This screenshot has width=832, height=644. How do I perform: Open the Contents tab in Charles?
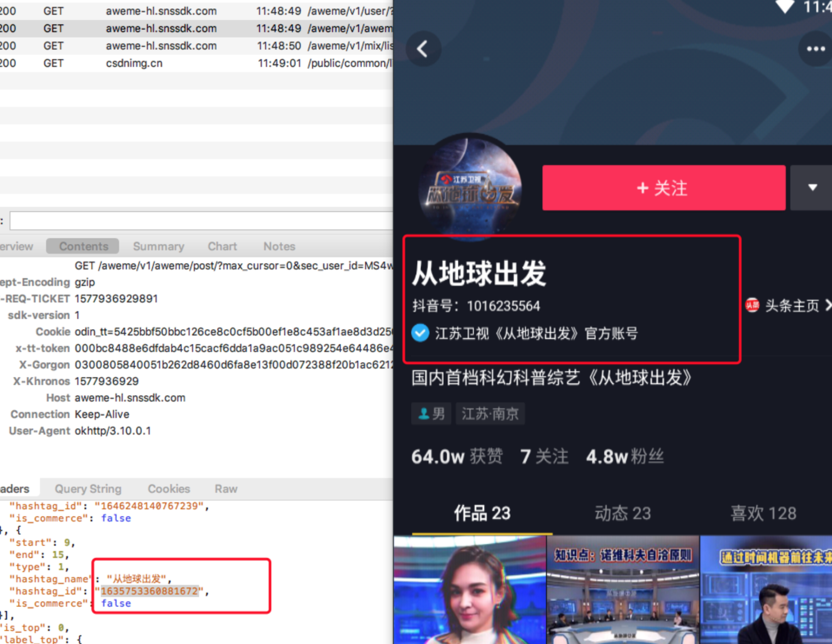coord(83,246)
